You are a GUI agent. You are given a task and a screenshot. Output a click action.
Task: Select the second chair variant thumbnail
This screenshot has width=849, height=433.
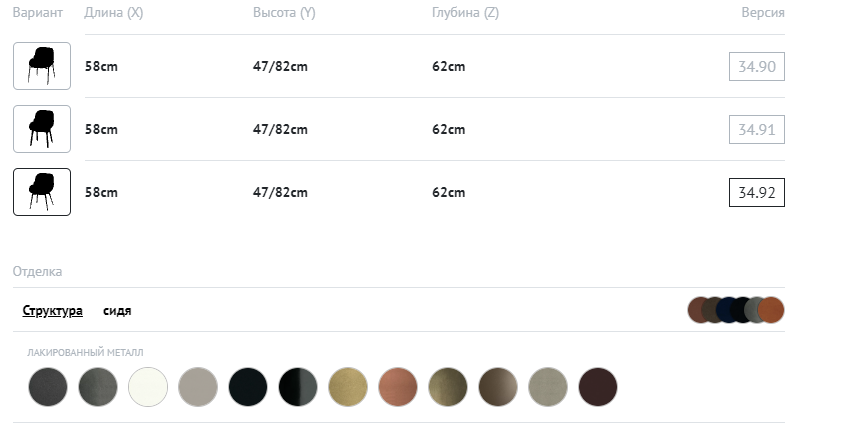[x=42, y=129]
